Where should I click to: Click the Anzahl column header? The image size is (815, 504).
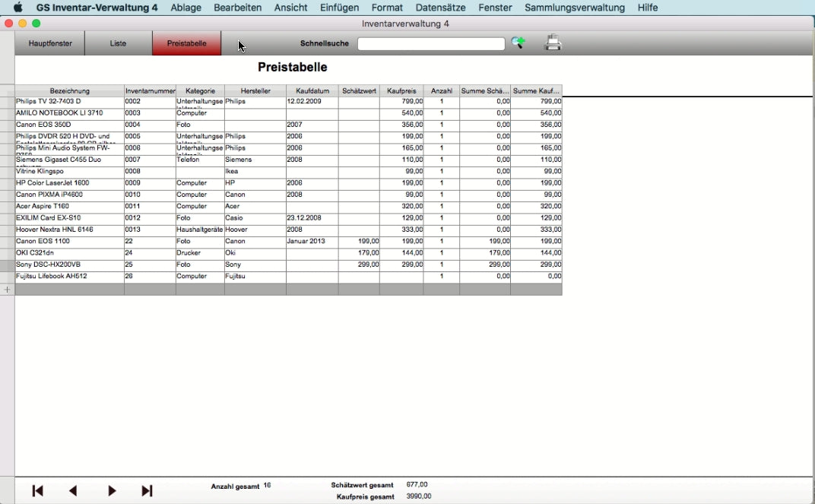tap(441, 90)
